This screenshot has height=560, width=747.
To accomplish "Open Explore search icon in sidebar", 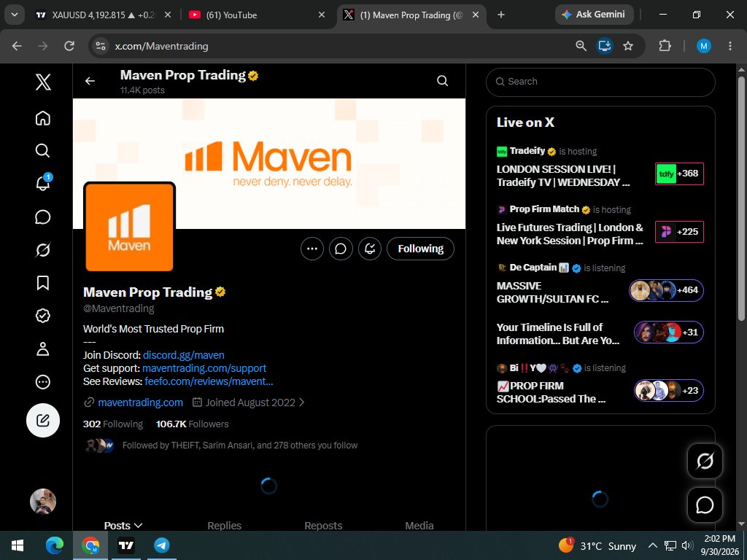I will pyautogui.click(x=43, y=150).
